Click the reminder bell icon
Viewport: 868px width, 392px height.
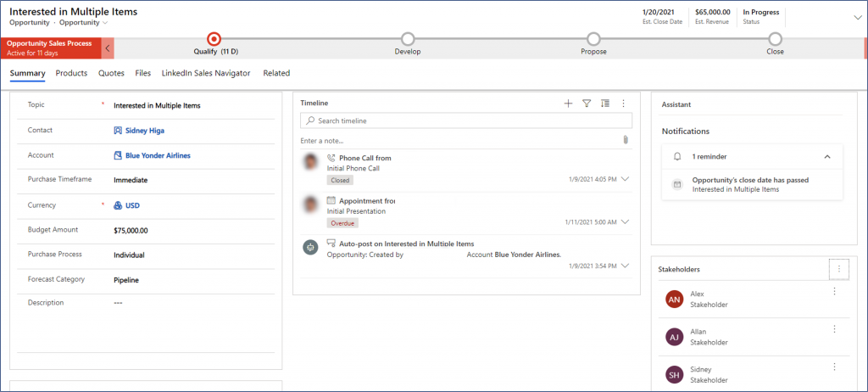tap(677, 156)
